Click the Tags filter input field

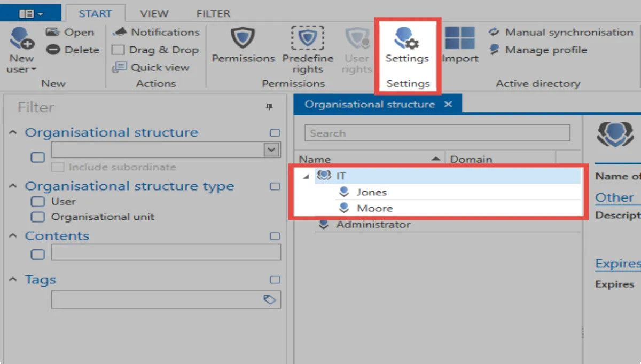click(x=166, y=300)
